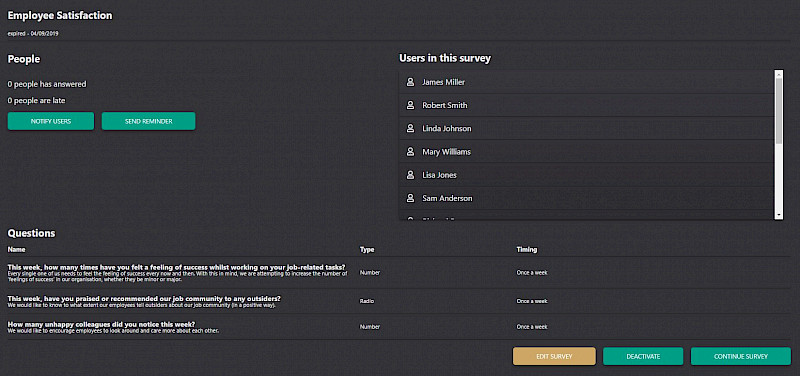Screen dimensions: 800x376
Task: Click the Type column header
Action: pyautogui.click(x=367, y=249)
